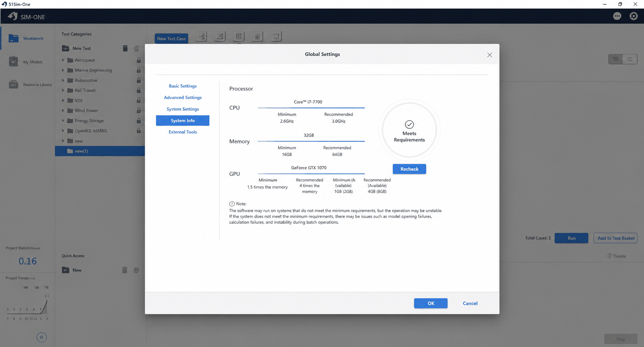Image resolution: width=644 pixels, height=347 pixels.
Task: Open the System Settings tab
Action: click(183, 109)
